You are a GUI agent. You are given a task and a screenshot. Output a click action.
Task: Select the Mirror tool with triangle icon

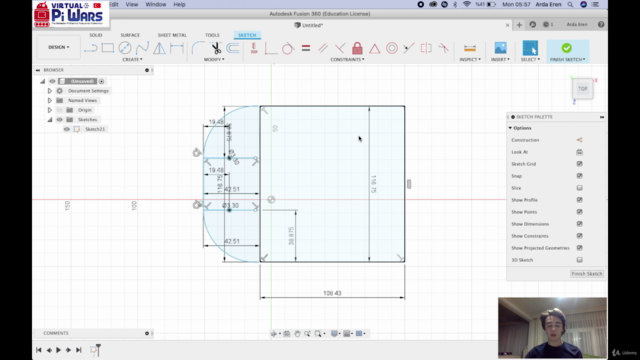coord(159,48)
